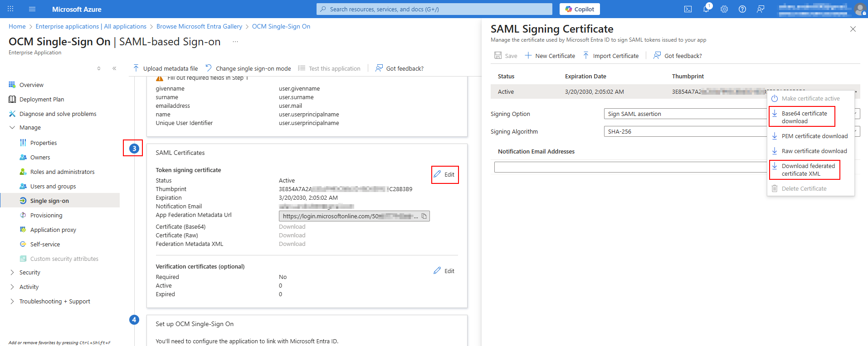Collapse the Manage section
This screenshot has width=868, height=346.
tap(12, 128)
